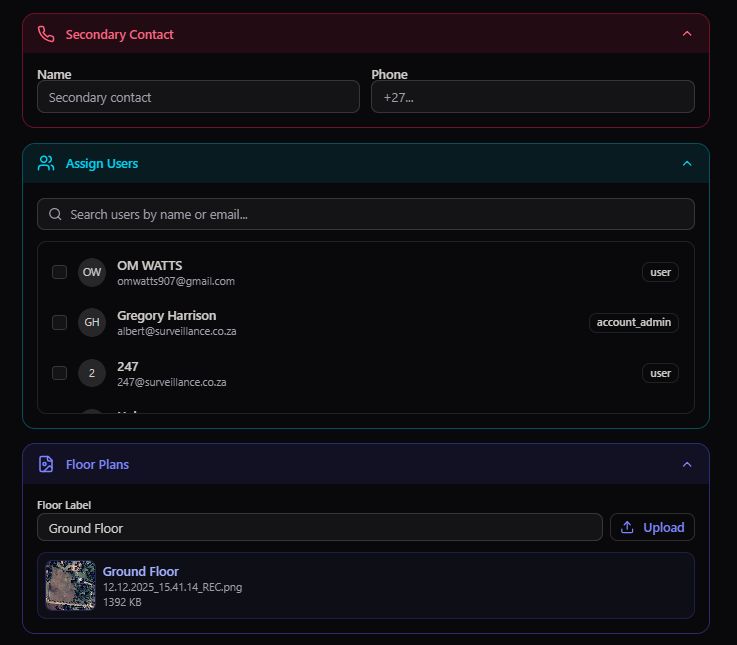Collapse the Secondary Contact section
737x645 pixels.
(687, 34)
